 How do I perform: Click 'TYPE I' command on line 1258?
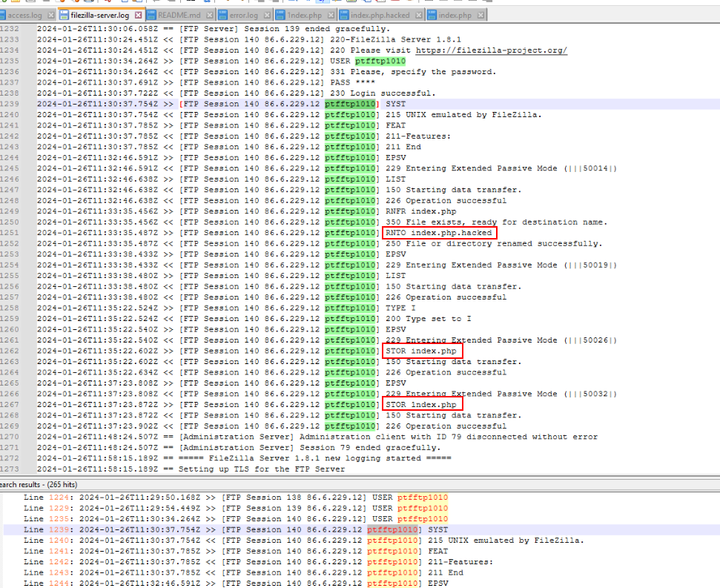point(400,308)
